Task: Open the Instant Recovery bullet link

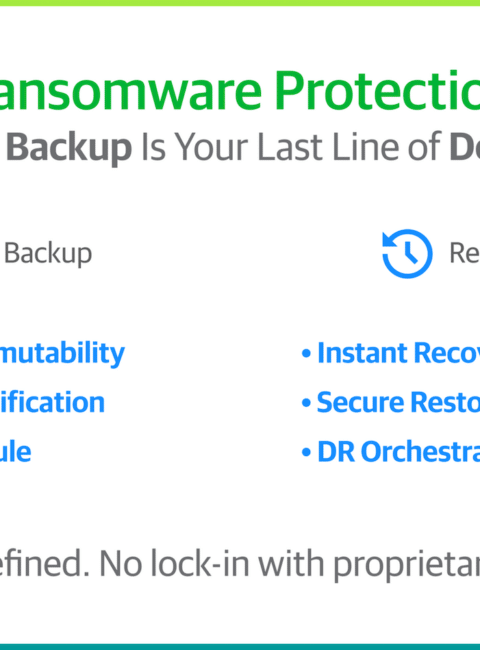Action: [398, 353]
